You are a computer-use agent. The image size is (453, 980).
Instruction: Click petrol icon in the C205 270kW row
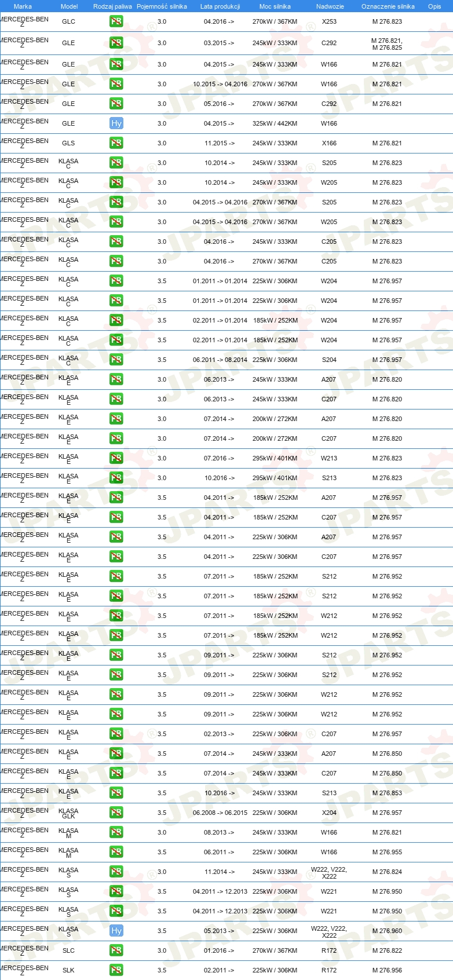[116, 261]
